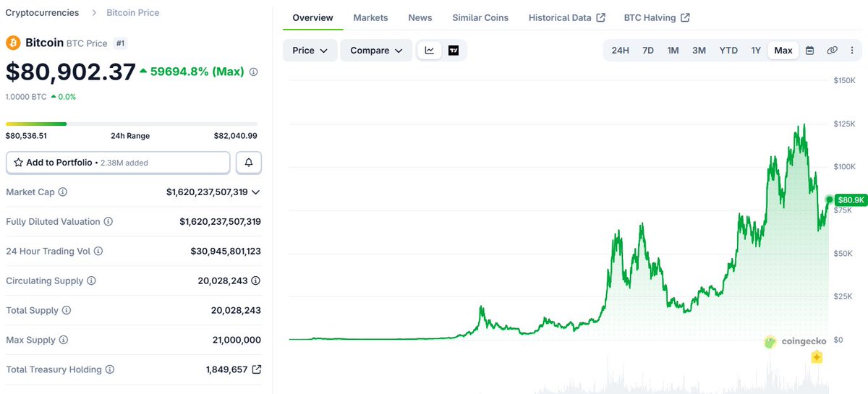
Task: Click the yellow sparkle marker on chart
Action: tap(817, 357)
